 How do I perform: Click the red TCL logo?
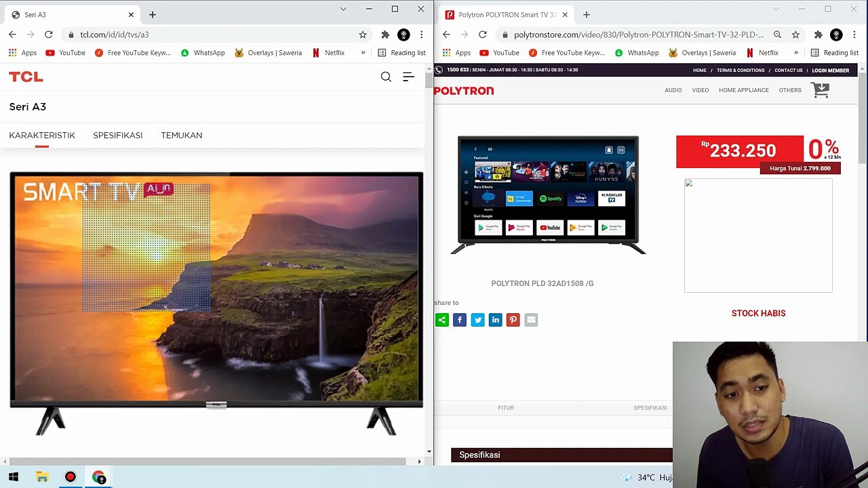click(26, 77)
